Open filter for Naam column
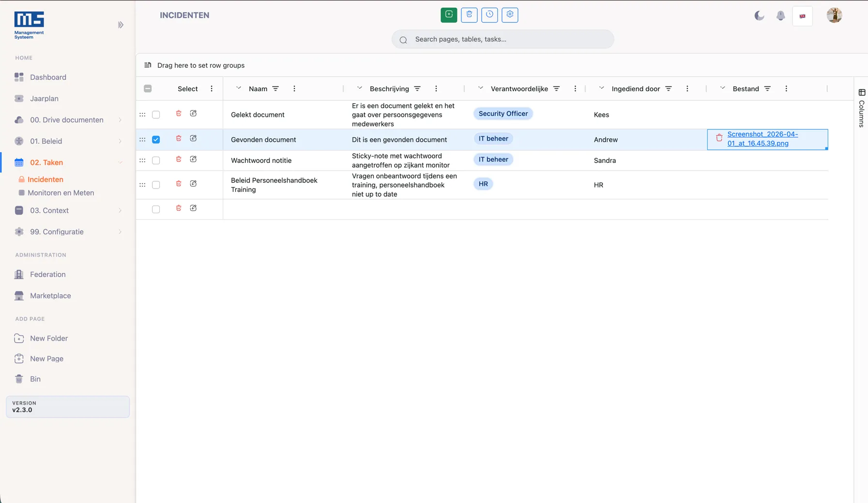The width and height of the screenshot is (868, 503). pyautogui.click(x=275, y=89)
